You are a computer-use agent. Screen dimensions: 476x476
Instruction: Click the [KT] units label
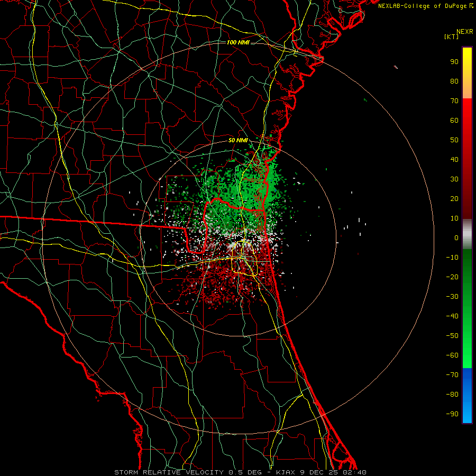tap(451, 36)
